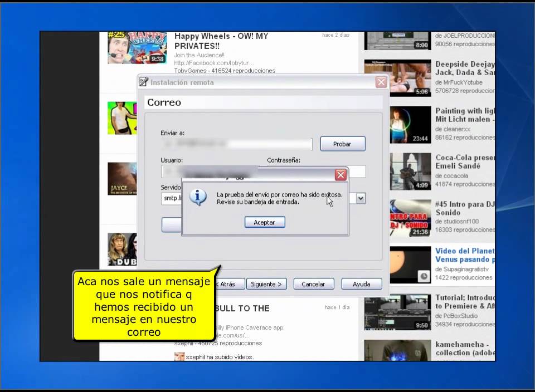Open Deepside Deejays video title
This screenshot has width=535, height=392.
[x=465, y=68]
